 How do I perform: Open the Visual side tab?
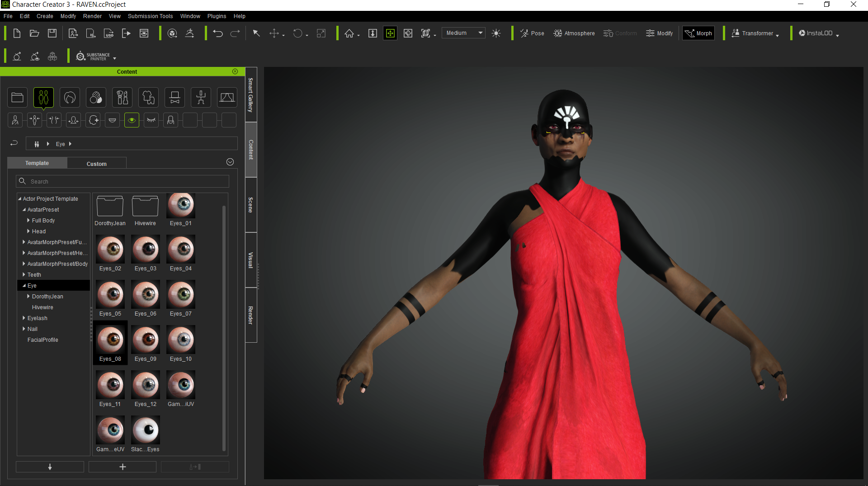pos(251,260)
